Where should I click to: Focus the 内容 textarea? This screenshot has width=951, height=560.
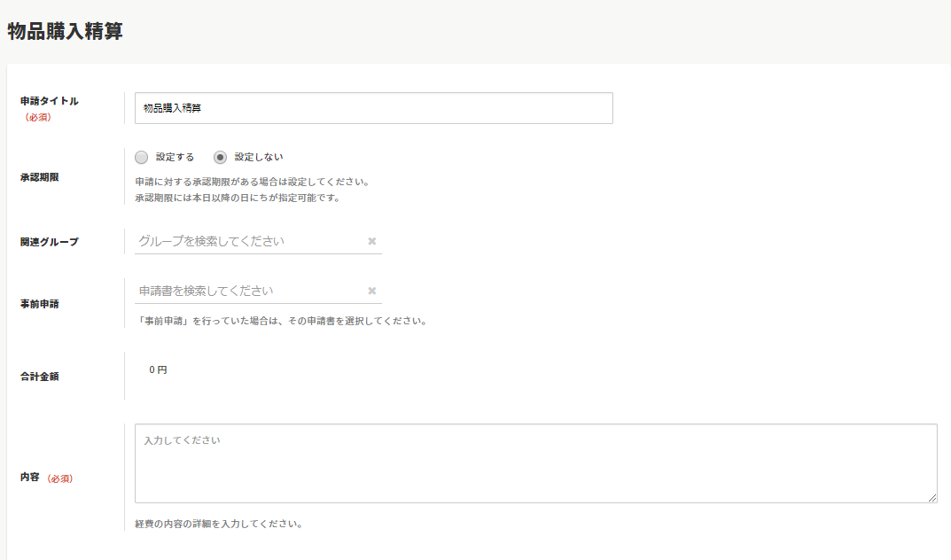pyautogui.click(x=535, y=463)
